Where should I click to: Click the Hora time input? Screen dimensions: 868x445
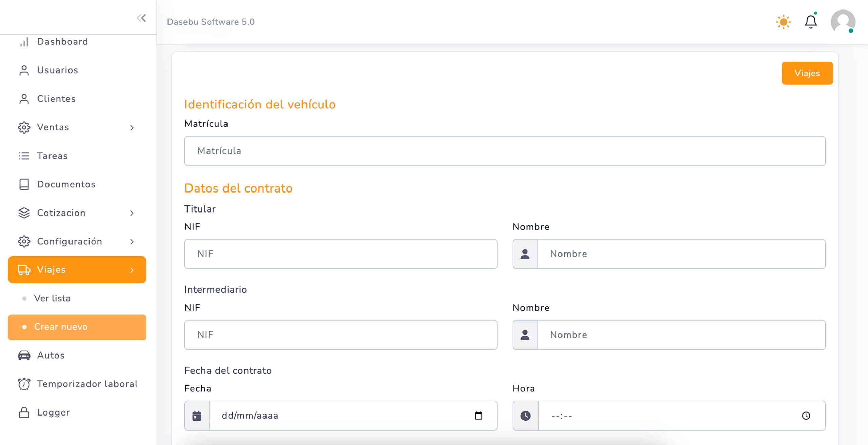click(x=682, y=416)
